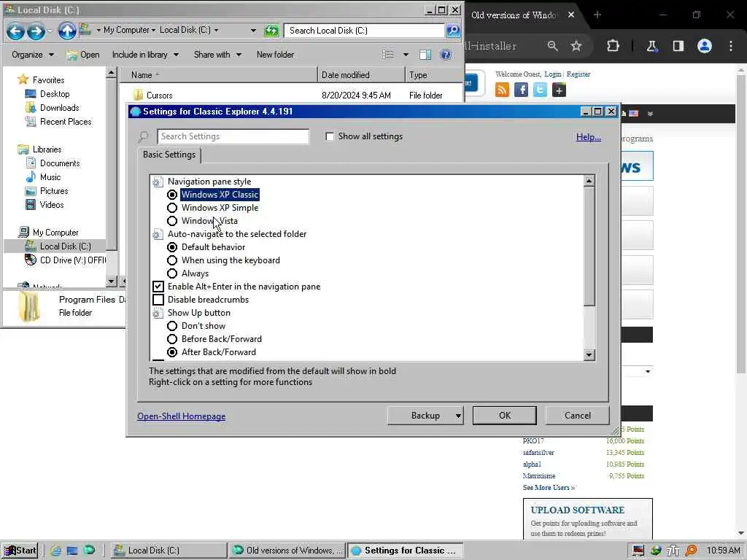Click Show Desktop quick launch icon
Viewport: 747px width, 560px height.
pyautogui.click(x=72, y=551)
